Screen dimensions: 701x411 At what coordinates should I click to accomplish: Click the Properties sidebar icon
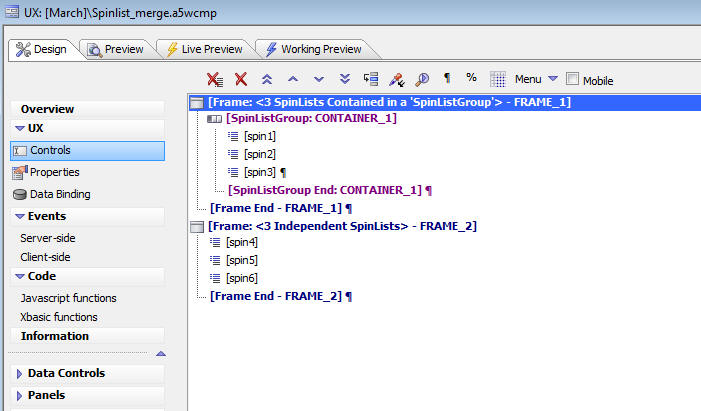[x=20, y=172]
